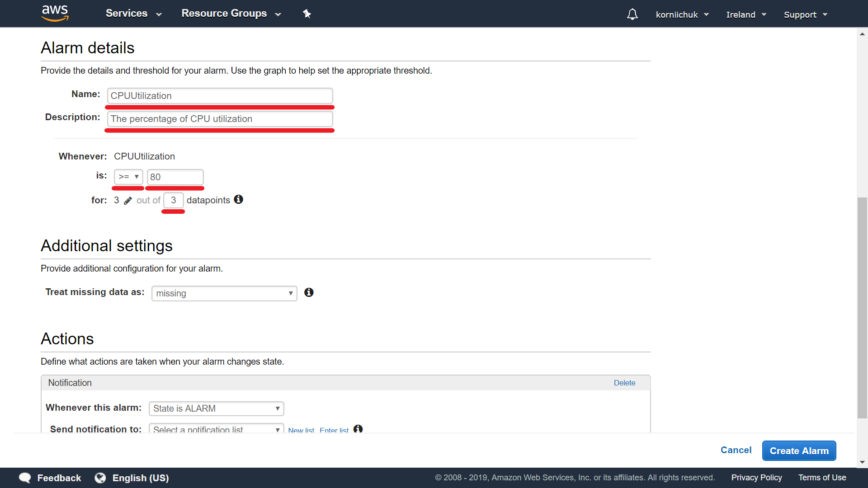Image resolution: width=868 pixels, height=488 pixels.
Task: Click the pin shortcut icon in navbar
Action: [x=307, y=14]
